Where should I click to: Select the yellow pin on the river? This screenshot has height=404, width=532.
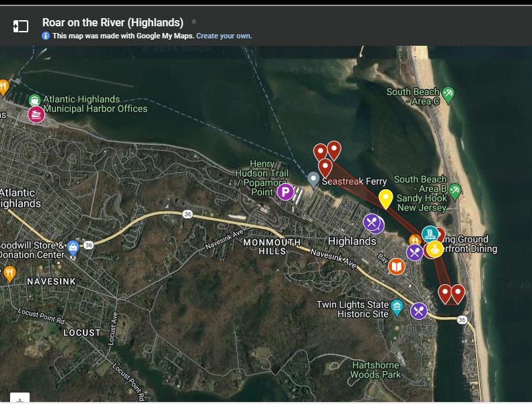click(x=385, y=199)
